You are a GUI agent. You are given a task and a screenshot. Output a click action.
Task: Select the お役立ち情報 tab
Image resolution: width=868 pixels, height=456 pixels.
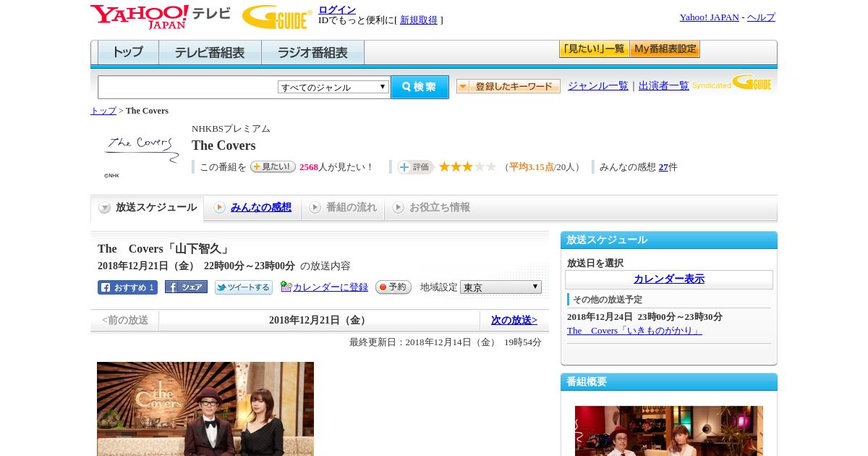click(432, 208)
